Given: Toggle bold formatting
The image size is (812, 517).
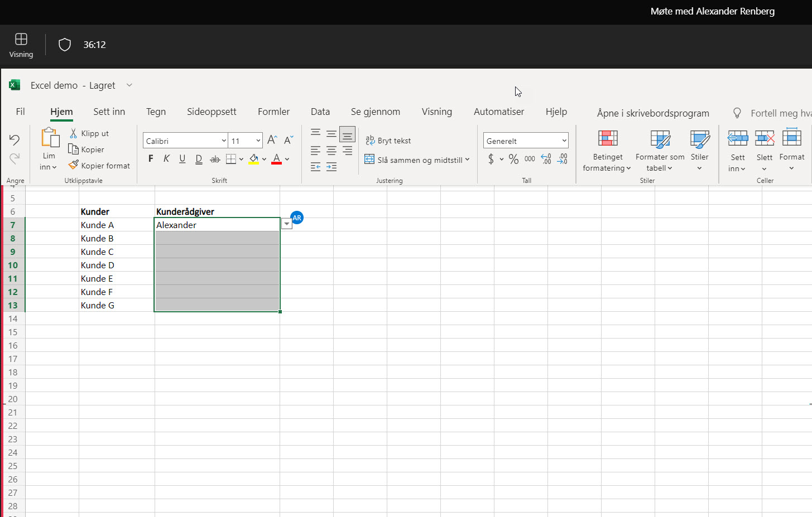Looking at the screenshot, I should [150, 159].
